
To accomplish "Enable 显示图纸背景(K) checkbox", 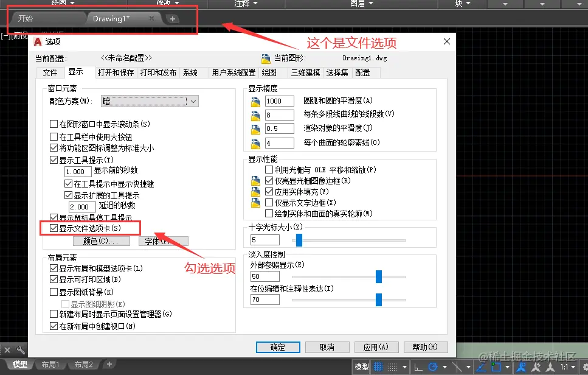I will (x=54, y=292).
